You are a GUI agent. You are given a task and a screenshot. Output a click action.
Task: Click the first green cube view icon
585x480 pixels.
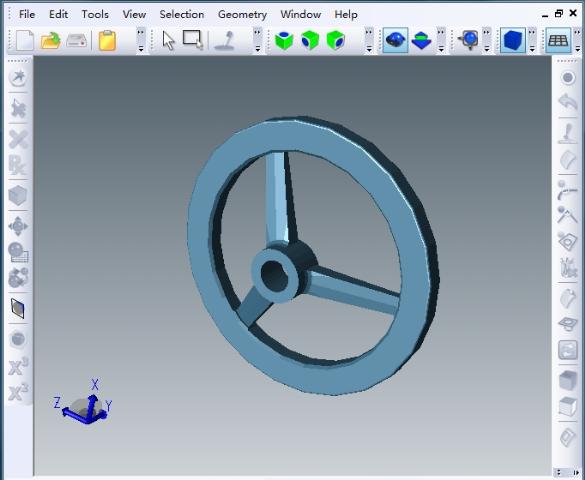(x=284, y=40)
